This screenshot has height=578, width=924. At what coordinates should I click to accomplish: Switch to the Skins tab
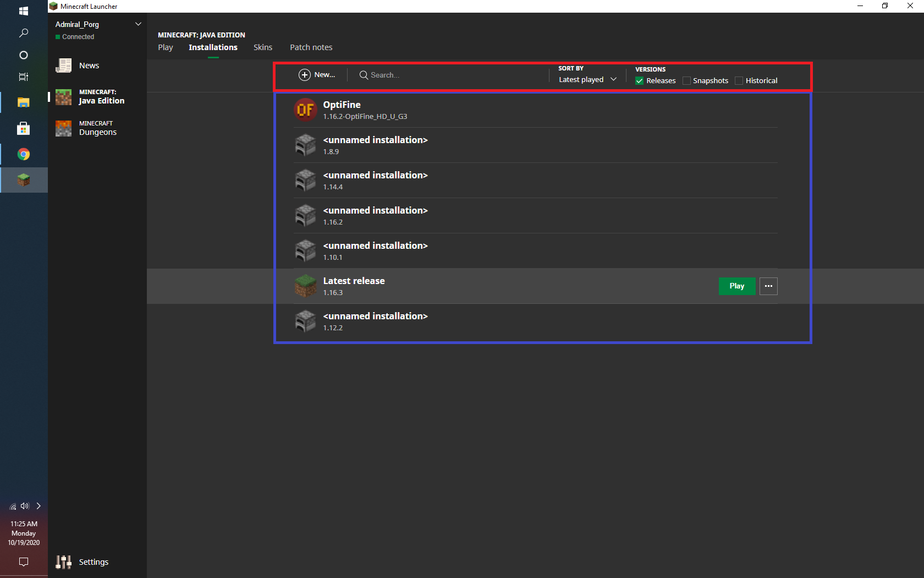tap(263, 47)
